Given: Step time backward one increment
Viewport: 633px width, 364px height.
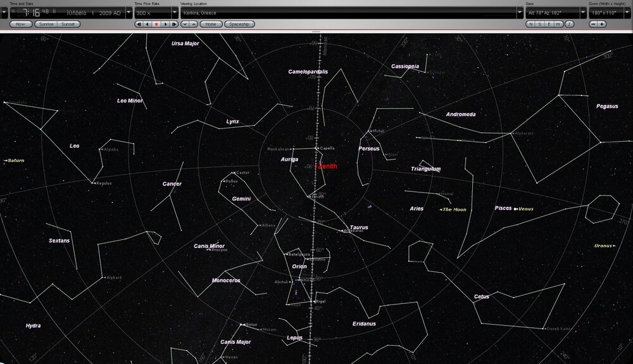Looking at the screenshot, I should pos(139,24).
